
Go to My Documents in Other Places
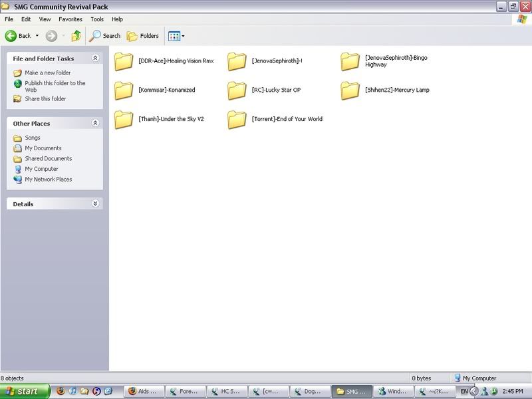[x=43, y=148]
